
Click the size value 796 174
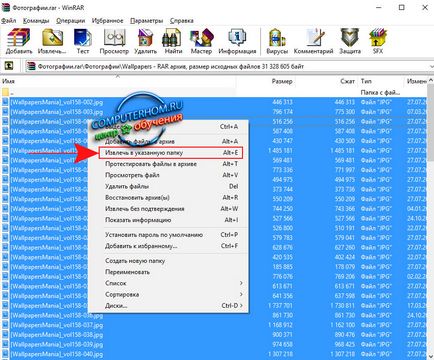tap(282, 112)
